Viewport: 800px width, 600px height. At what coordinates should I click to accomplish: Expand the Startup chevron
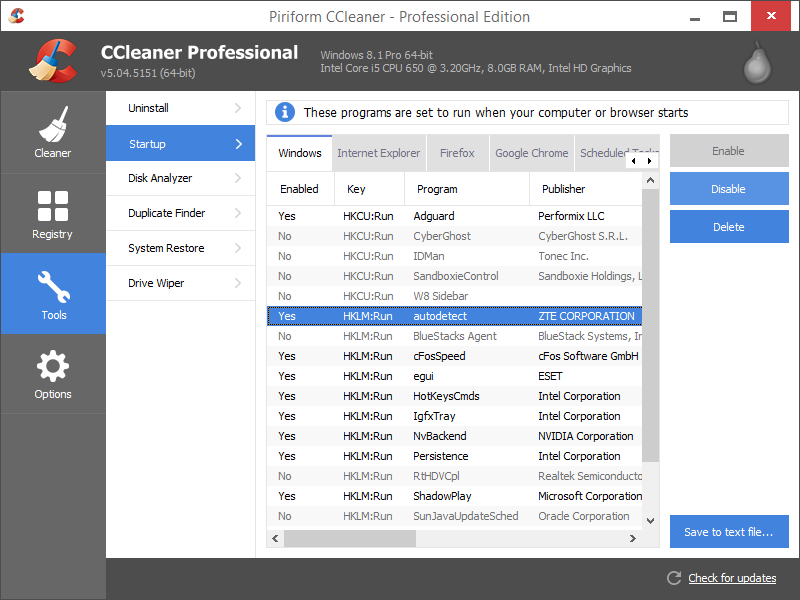coord(238,144)
